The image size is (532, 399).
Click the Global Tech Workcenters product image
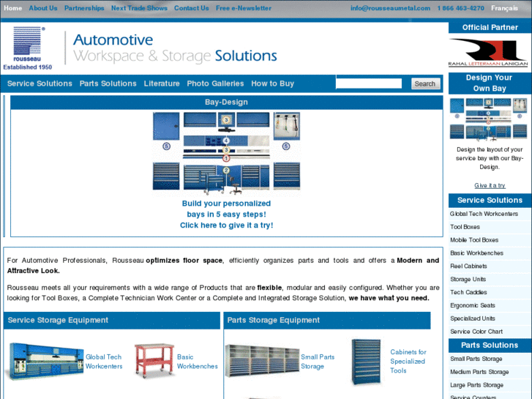(46, 361)
